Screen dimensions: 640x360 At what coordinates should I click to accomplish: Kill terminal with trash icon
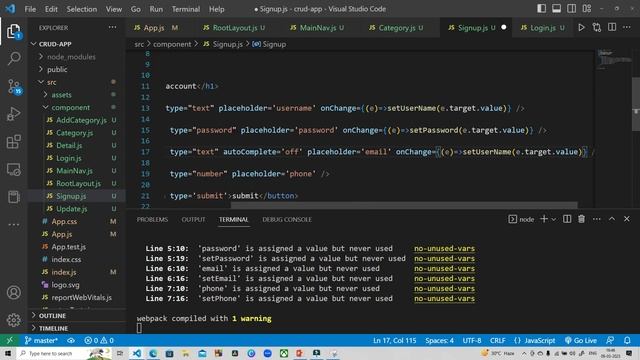tap(581, 219)
